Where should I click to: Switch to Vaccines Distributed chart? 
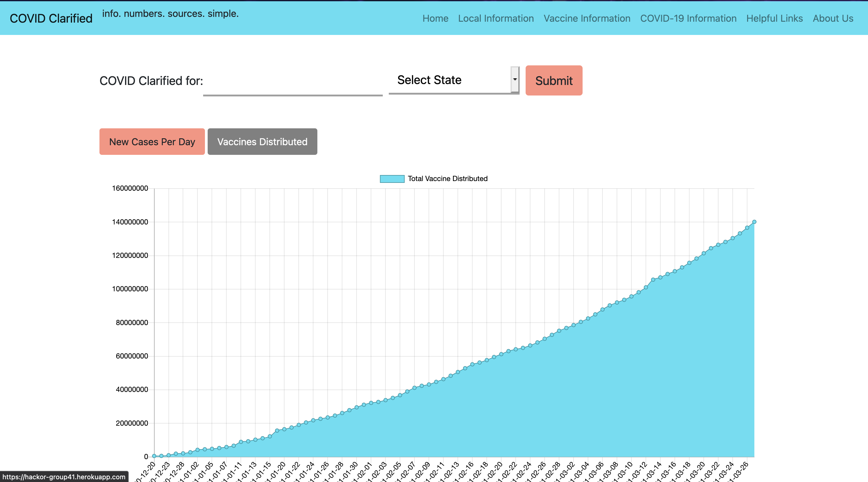pos(262,142)
